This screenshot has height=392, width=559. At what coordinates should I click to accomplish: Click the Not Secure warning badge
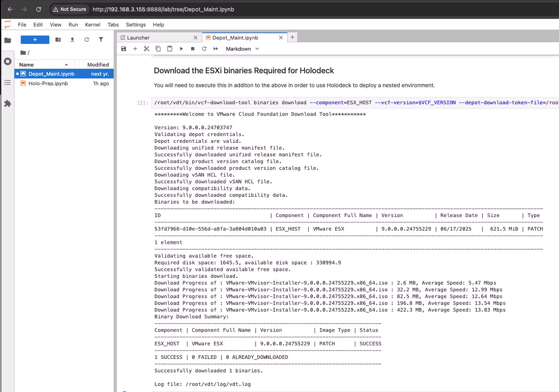69,9
